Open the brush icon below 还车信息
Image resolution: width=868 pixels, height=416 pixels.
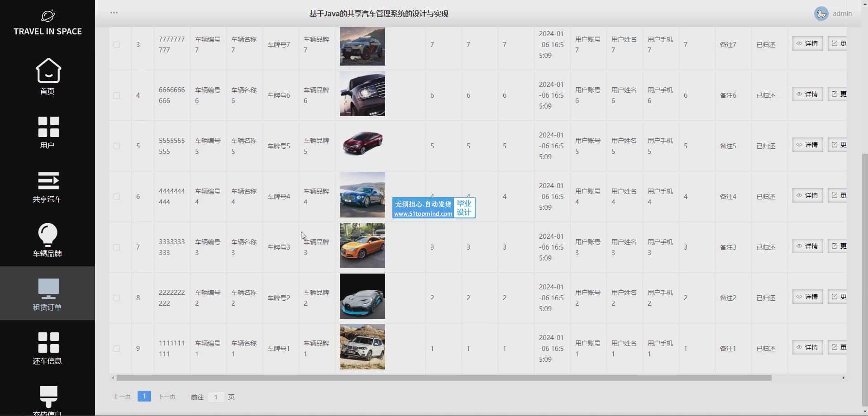(x=48, y=396)
